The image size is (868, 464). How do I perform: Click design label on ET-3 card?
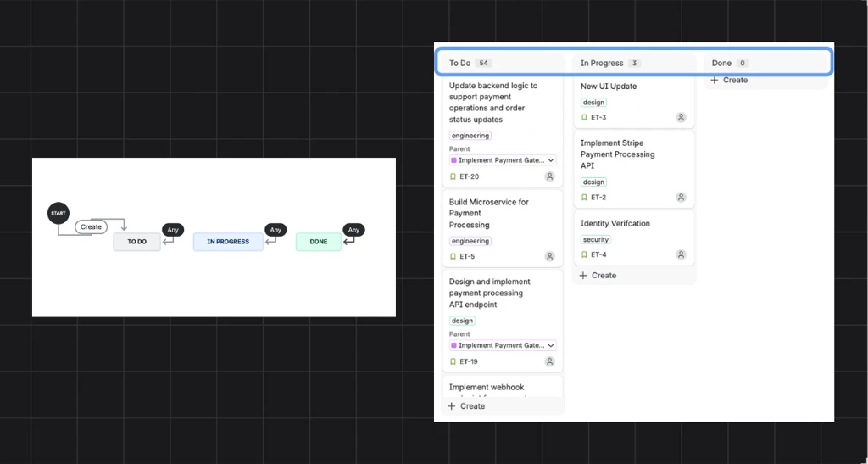tap(593, 103)
